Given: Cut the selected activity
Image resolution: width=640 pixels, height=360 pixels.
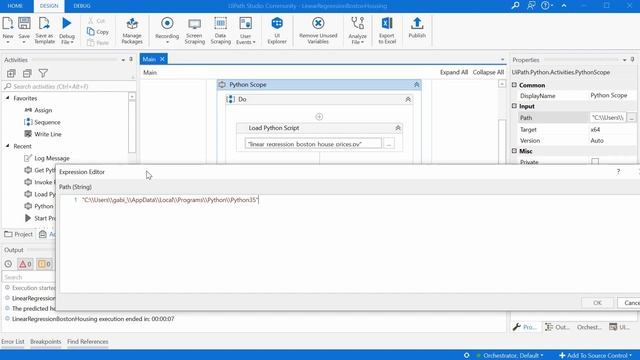Looking at the screenshot, I should [97, 20].
